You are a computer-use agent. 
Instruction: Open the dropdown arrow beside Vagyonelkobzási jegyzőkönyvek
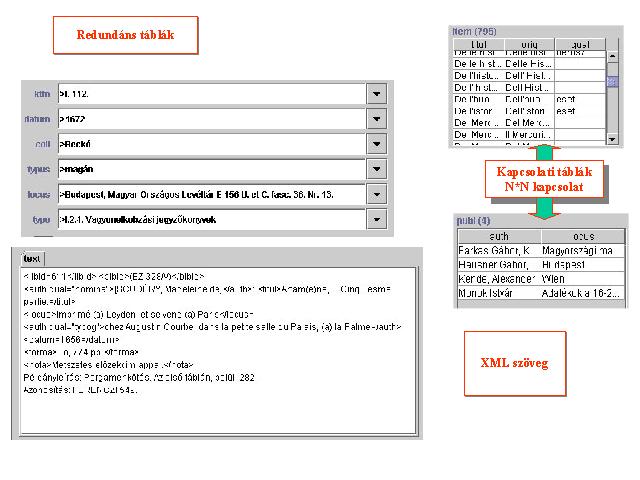pos(376,220)
